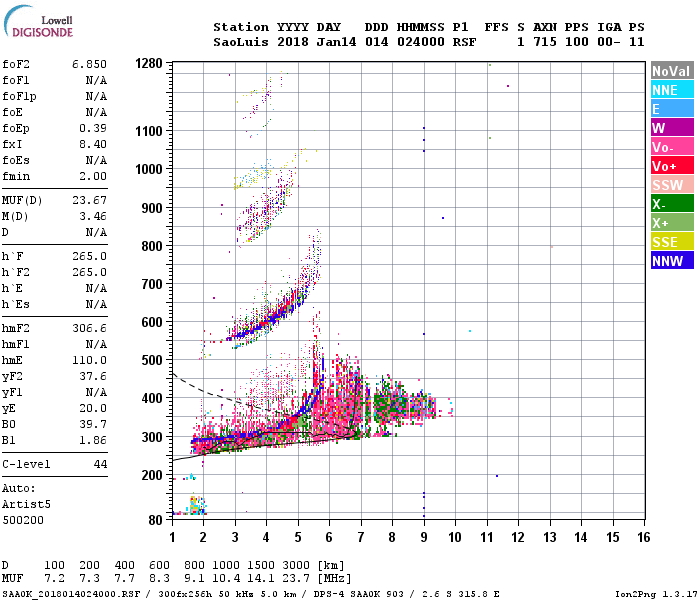Click the 500200 version number
Screen dimensions: 700x600
(x=23, y=520)
